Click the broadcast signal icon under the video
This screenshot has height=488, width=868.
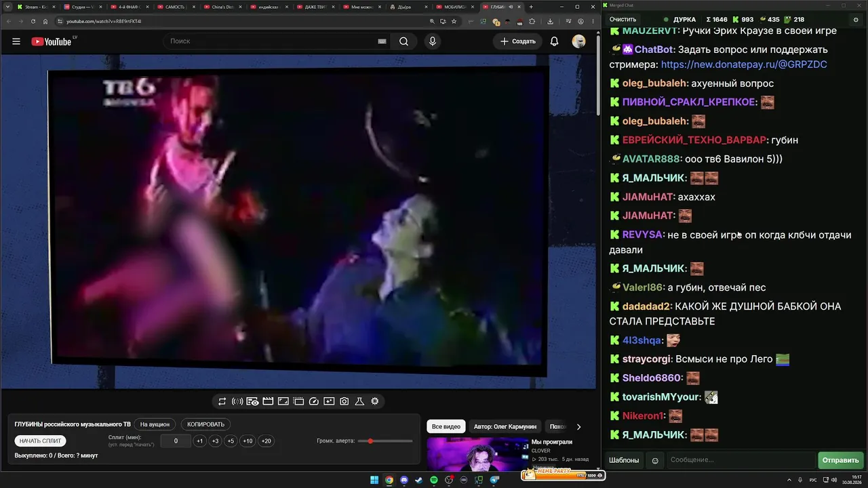[237, 401]
